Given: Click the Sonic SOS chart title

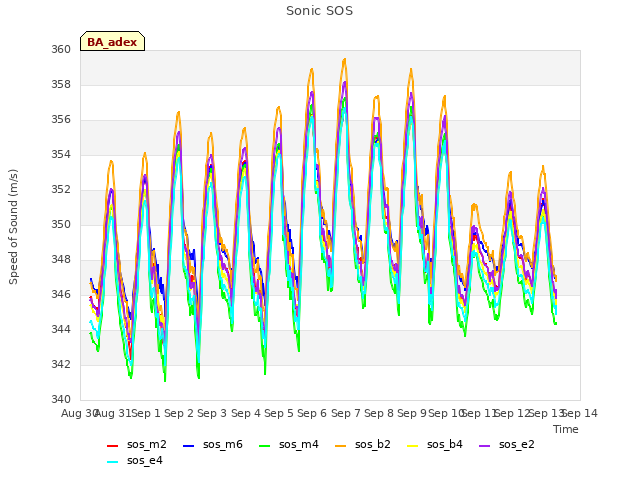Looking at the screenshot, I should point(319,11).
